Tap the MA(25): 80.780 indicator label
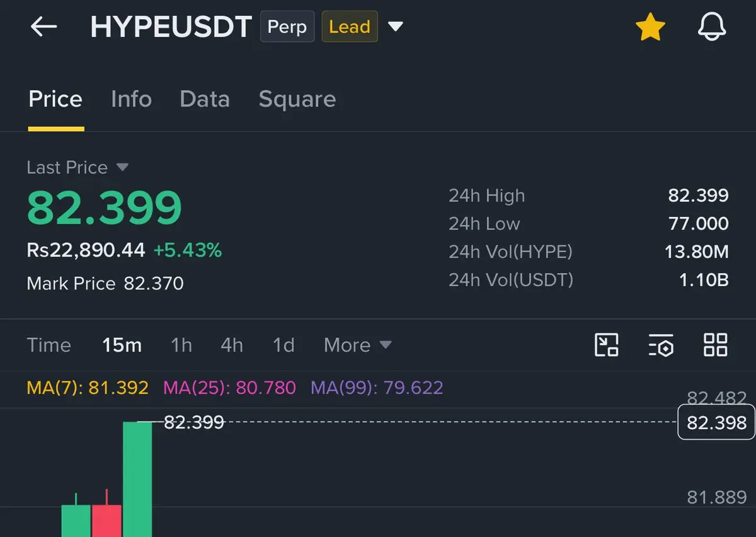 [230, 387]
